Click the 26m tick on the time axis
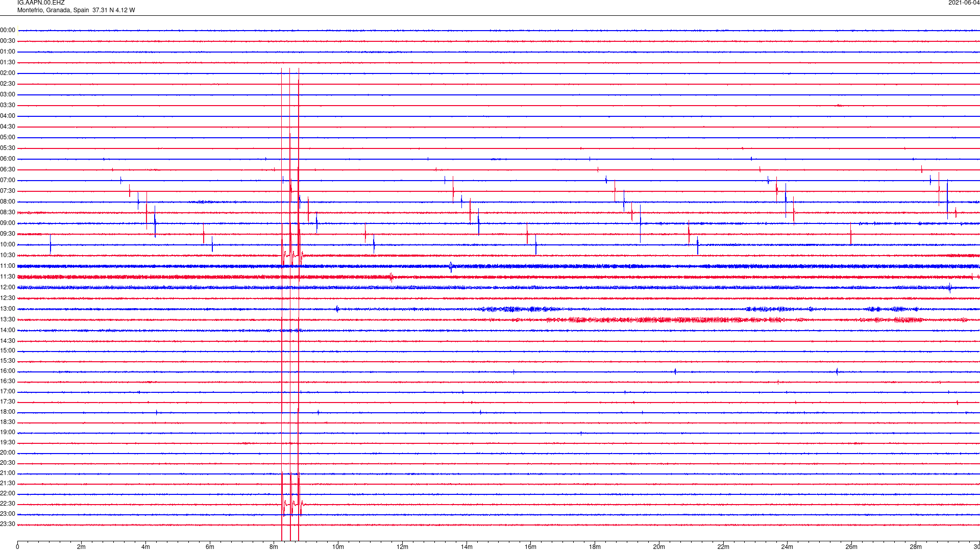This screenshot has width=980, height=551. [x=851, y=547]
